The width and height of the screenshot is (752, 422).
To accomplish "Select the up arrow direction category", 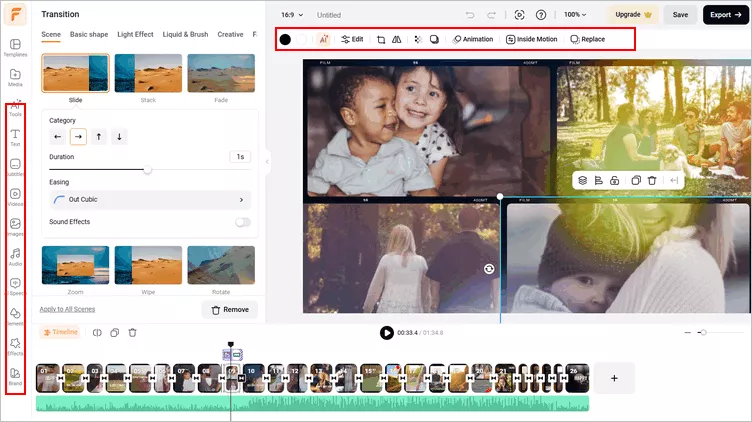I will 99,137.
